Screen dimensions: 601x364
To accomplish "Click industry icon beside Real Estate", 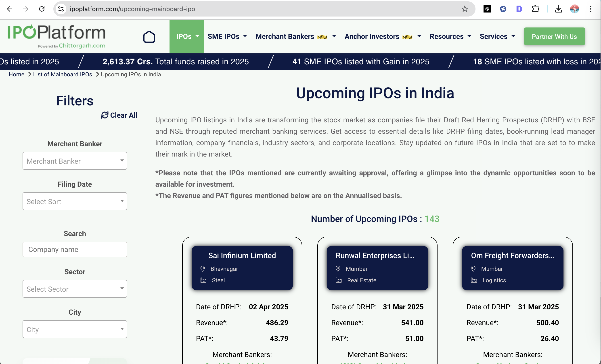I will click(x=339, y=280).
